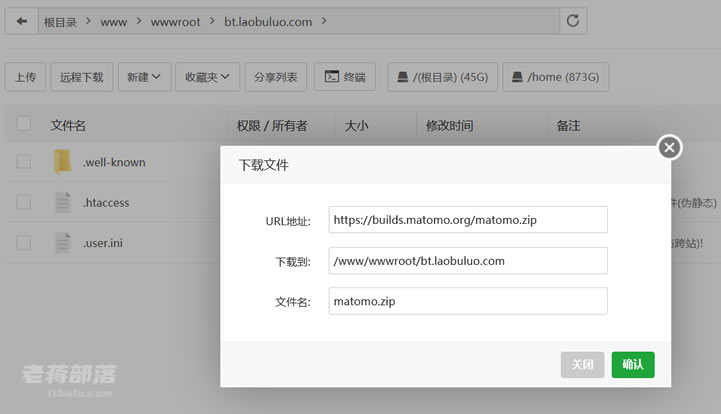Click the .user.ini file icon

[63, 243]
